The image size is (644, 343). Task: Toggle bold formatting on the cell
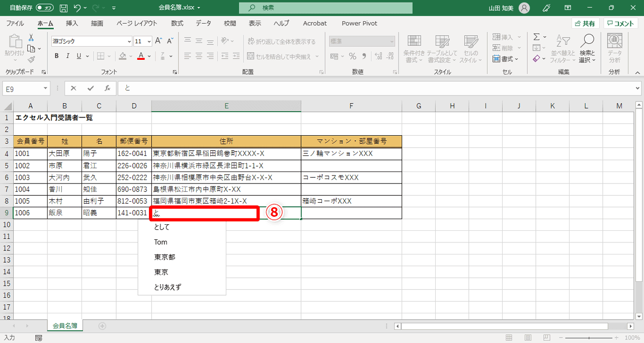click(56, 56)
